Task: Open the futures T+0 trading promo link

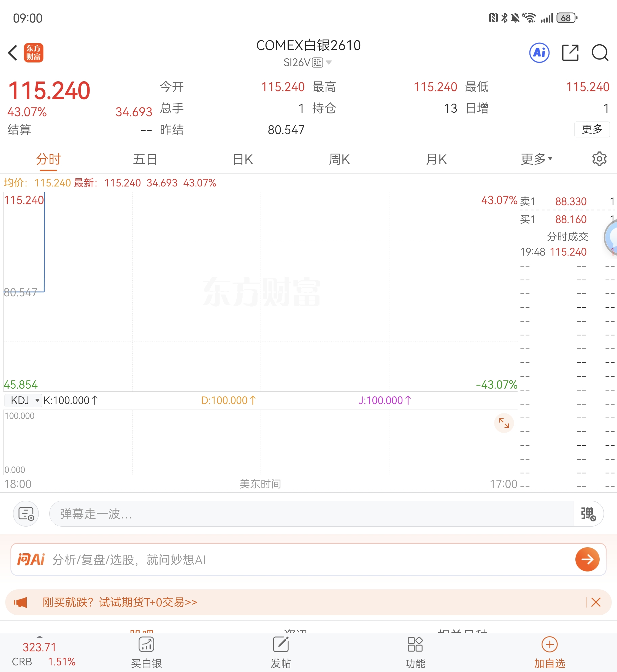Action: tap(120, 602)
